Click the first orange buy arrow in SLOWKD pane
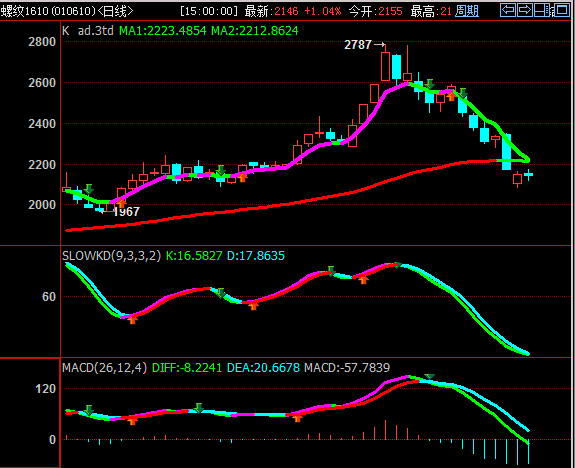 pyautogui.click(x=132, y=319)
